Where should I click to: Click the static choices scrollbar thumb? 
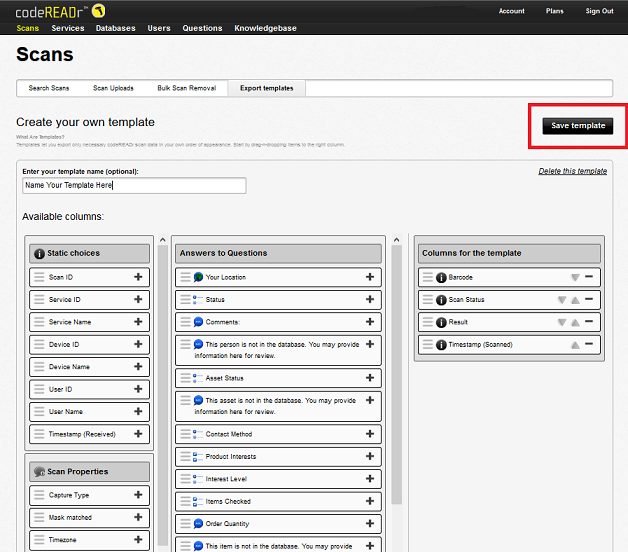163,395
